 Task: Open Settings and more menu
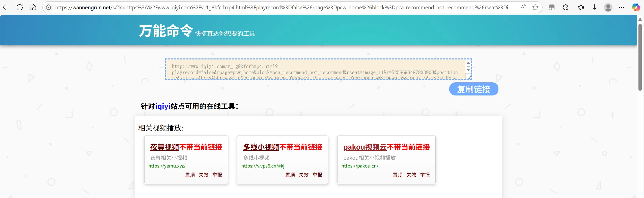tap(622, 7)
